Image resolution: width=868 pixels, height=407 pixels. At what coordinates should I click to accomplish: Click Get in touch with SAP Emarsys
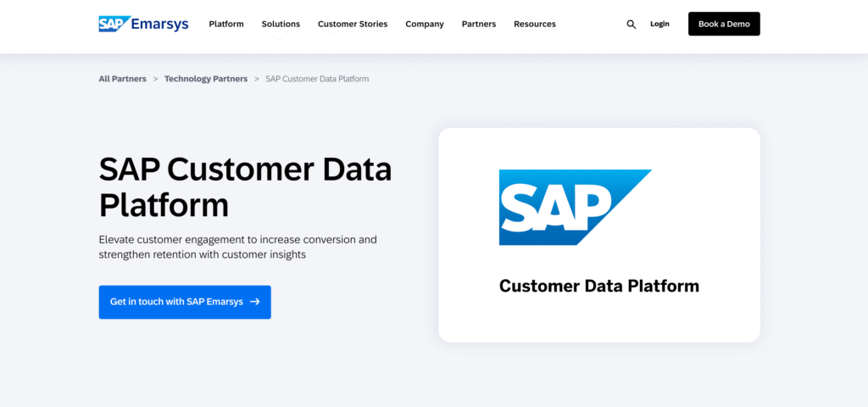[185, 302]
